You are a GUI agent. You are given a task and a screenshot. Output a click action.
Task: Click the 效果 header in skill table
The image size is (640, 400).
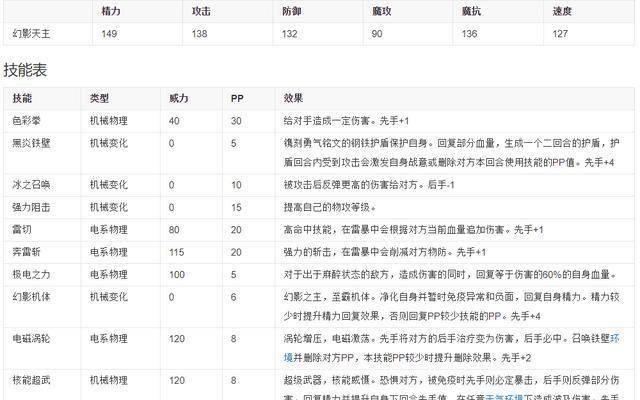(293, 98)
